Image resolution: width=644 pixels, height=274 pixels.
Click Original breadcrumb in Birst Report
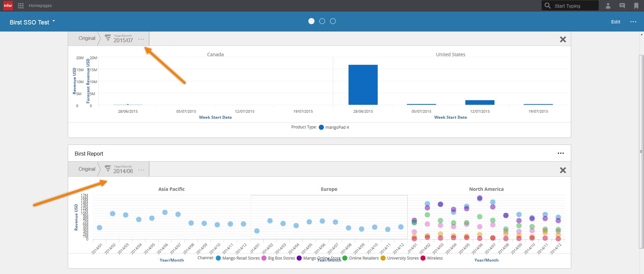[87, 169]
